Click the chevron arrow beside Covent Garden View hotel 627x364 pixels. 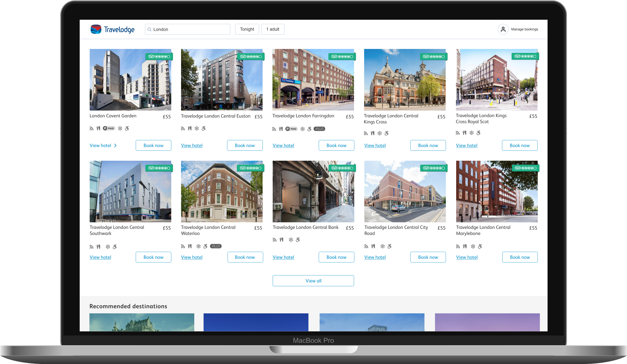[115, 146]
